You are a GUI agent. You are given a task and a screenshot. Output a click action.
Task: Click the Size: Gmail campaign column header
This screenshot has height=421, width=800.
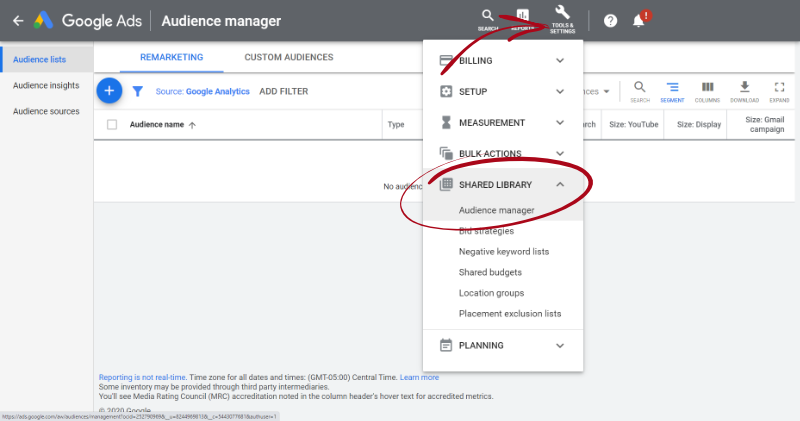764,125
